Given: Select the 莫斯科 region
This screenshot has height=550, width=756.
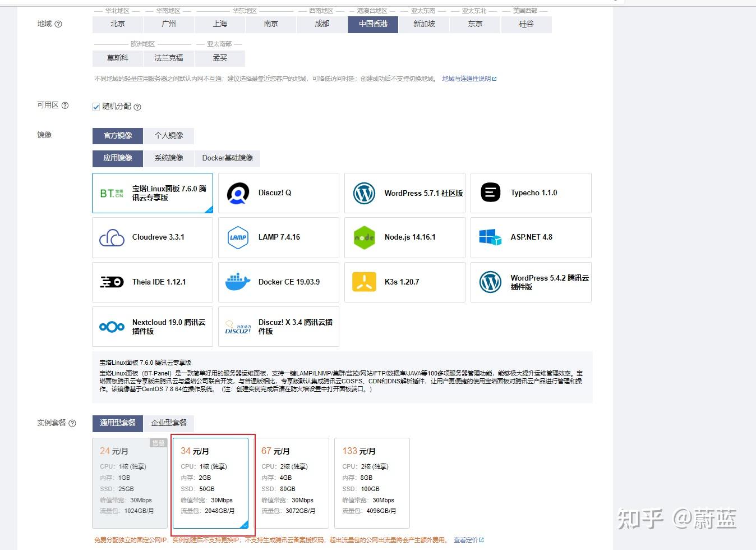Looking at the screenshot, I should [118, 58].
